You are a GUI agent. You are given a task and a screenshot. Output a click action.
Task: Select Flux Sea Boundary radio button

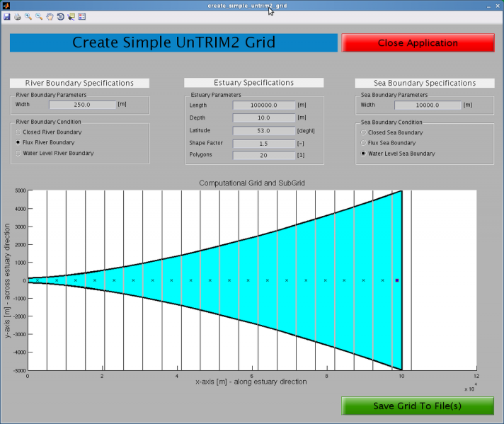click(x=364, y=142)
